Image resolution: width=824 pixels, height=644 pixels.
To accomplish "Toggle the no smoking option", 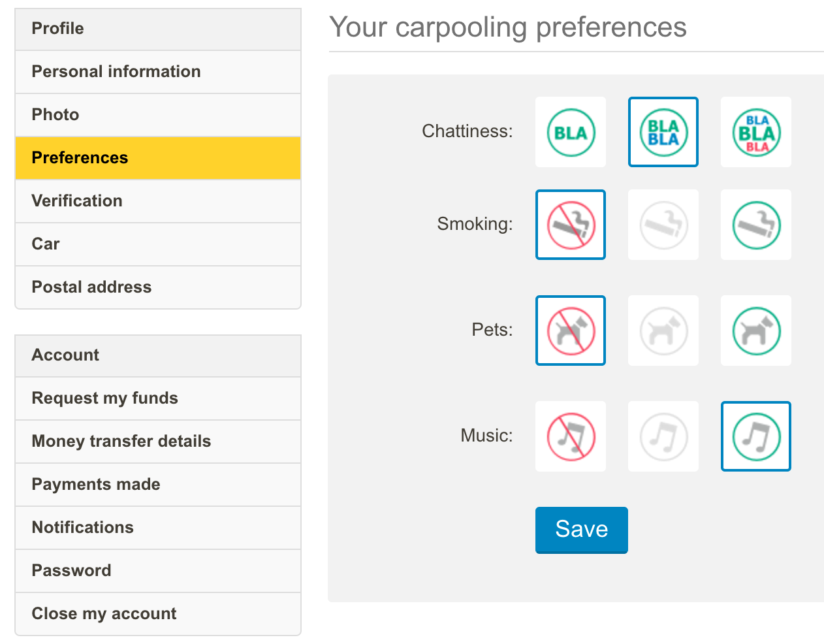I will 571,225.
